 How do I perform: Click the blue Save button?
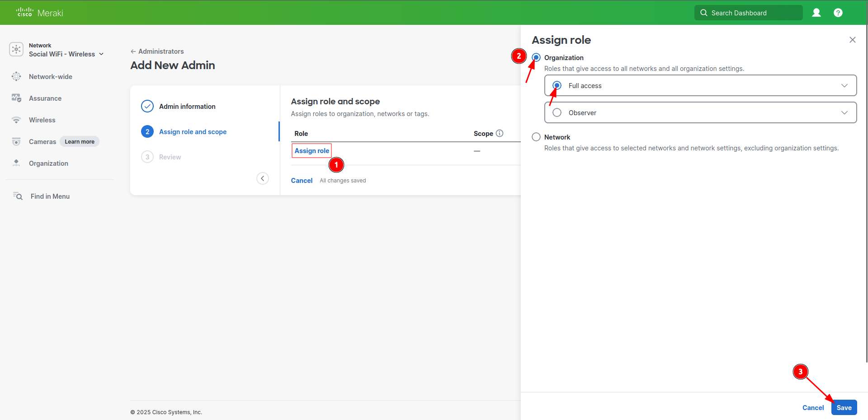click(844, 407)
